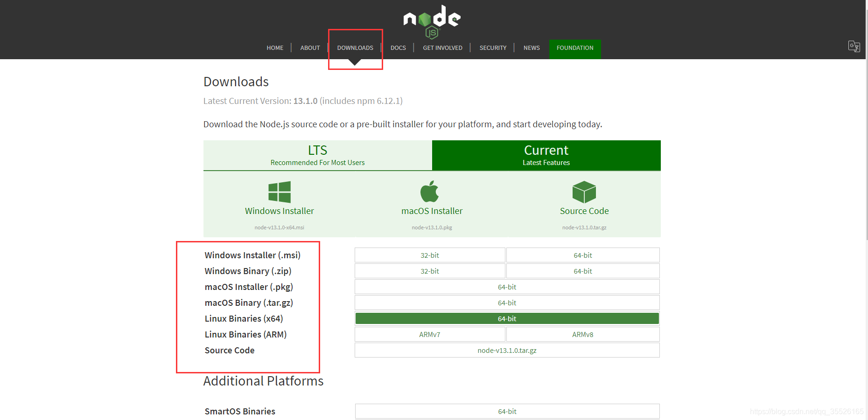The image size is (868, 420).
Task: Download 64-bit Linux Binaries (x64)
Action: (507, 318)
